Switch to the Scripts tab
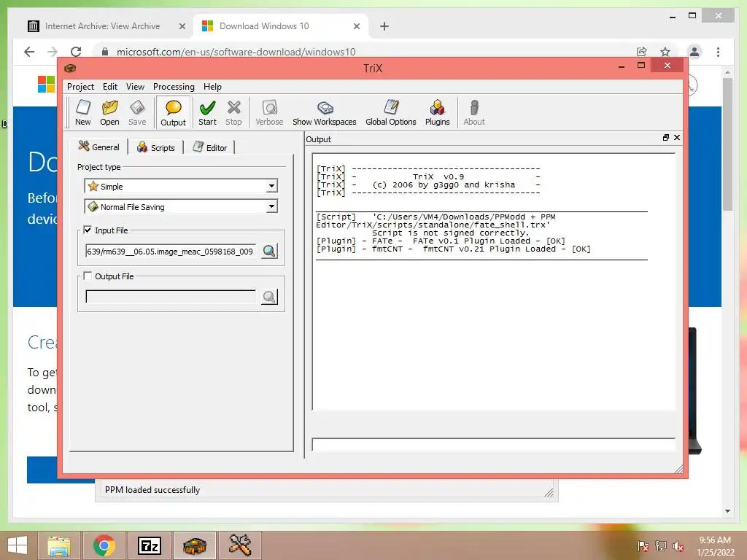The height and width of the screenshot is (560, 747). (x=156, y=147)
